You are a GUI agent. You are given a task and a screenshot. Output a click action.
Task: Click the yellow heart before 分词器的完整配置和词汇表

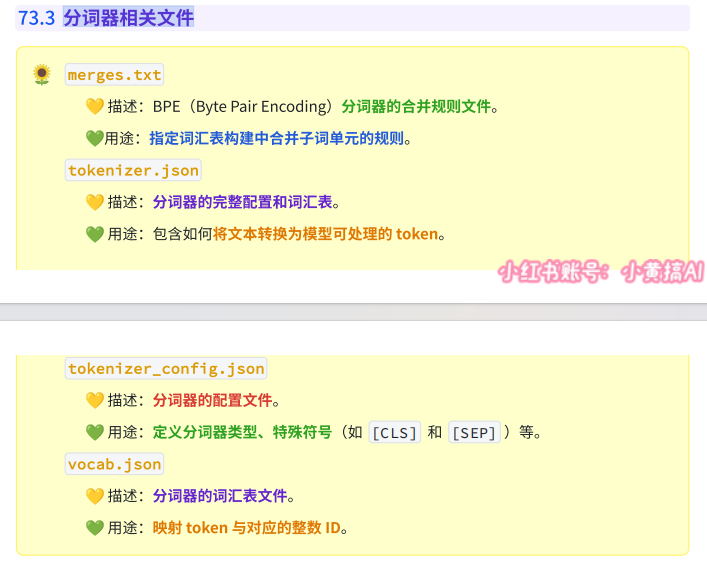tap(95, 202)
